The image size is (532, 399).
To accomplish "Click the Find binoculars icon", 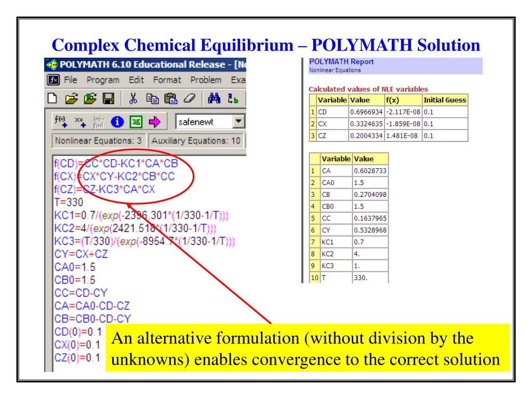I will pos(214,98).
